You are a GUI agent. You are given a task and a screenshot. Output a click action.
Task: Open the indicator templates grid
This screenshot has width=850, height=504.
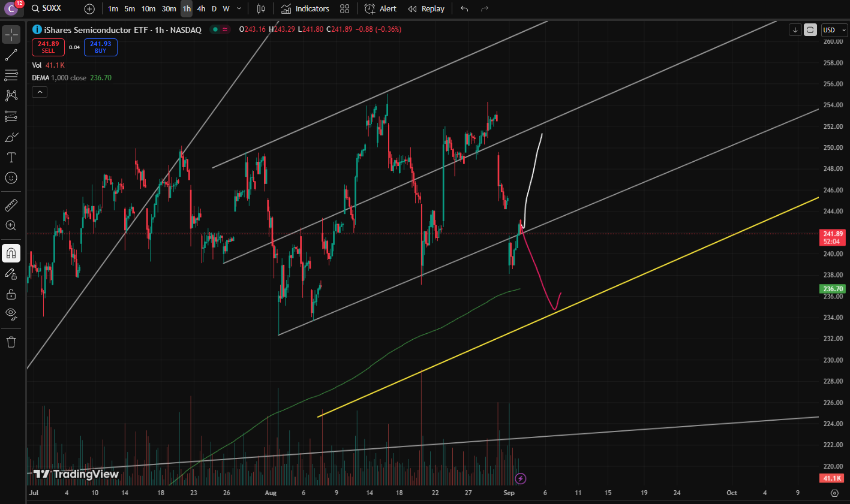[x=344, y=9]
